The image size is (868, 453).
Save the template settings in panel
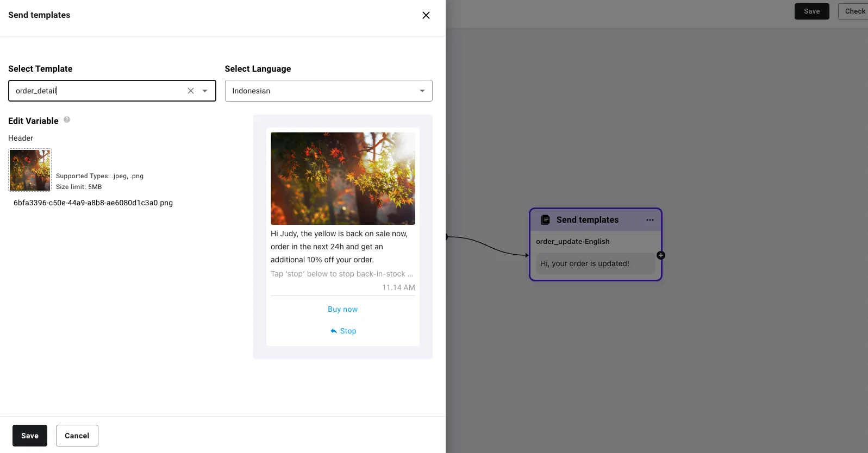30,436
